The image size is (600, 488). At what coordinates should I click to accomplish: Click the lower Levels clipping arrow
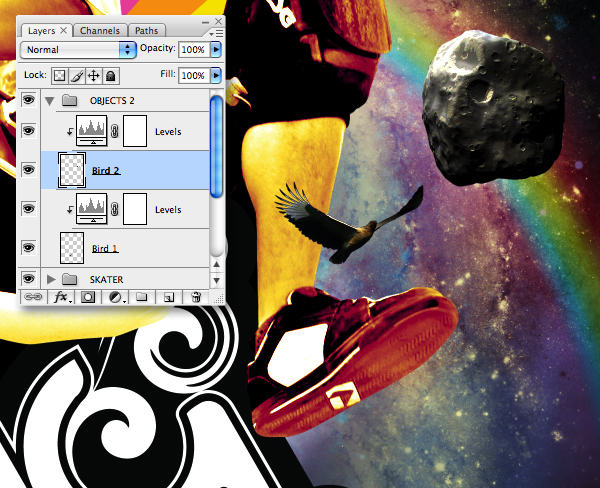pos(70,210)
